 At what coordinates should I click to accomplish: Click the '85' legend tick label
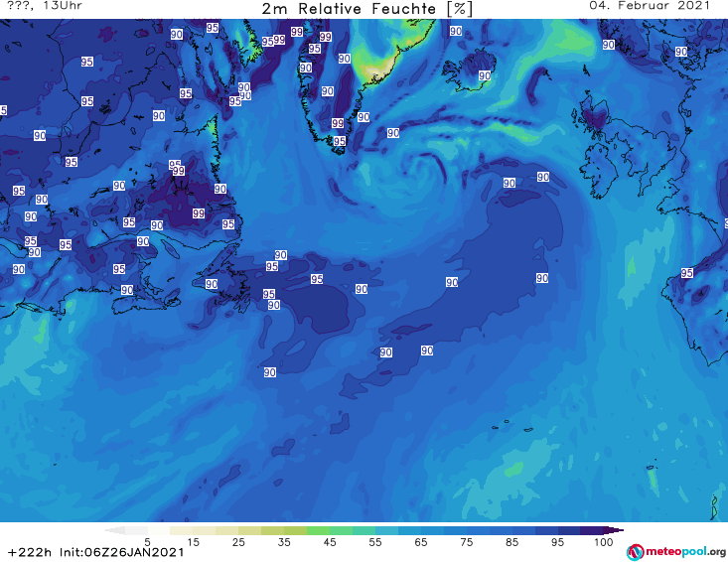click(x=512, y=542)
